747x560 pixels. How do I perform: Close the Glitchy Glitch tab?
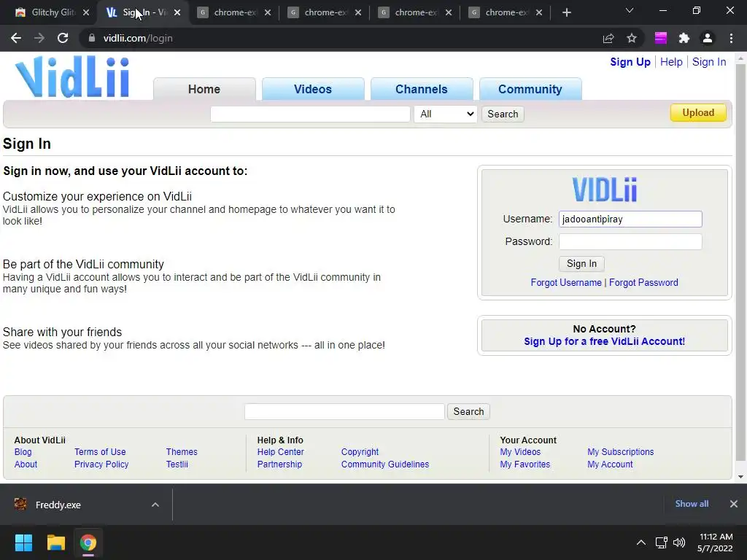86,12
